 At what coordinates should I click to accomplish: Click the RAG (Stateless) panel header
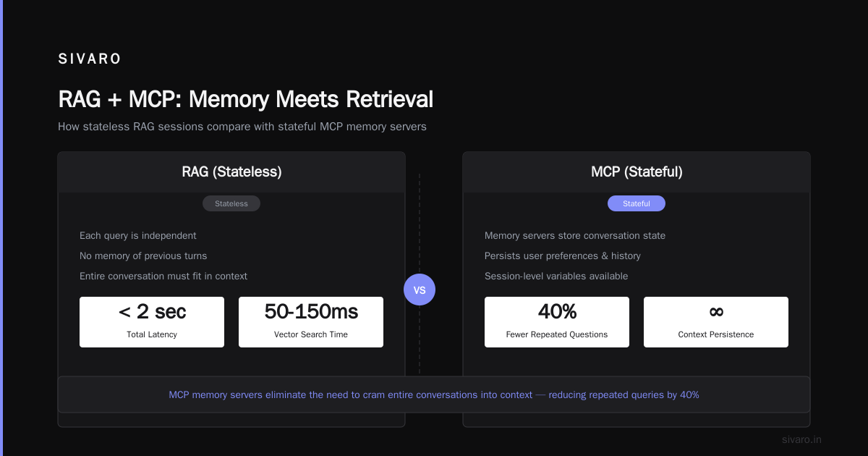(x=231, y=172)
